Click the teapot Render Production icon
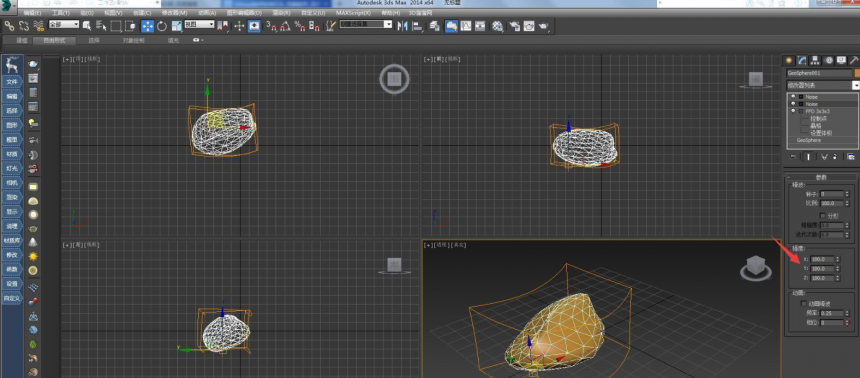Screen dimensions: 860x378 pyautogui.click(x=544, y=25)
